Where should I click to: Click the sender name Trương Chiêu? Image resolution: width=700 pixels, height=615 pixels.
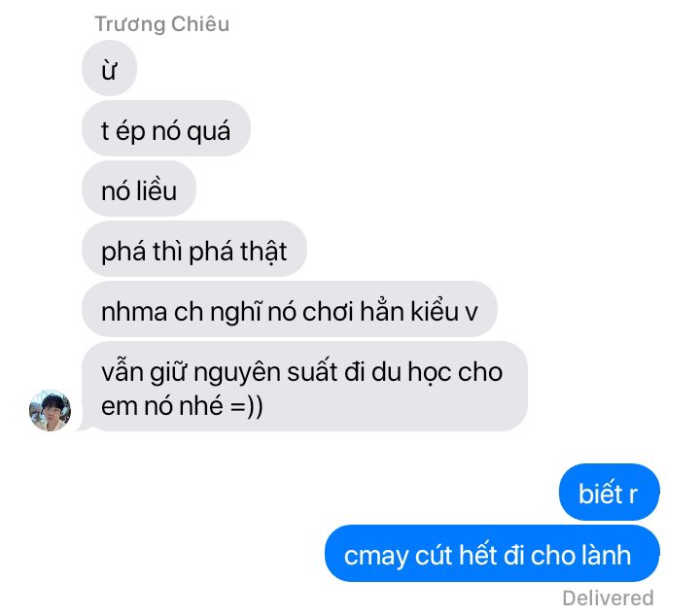161,24
